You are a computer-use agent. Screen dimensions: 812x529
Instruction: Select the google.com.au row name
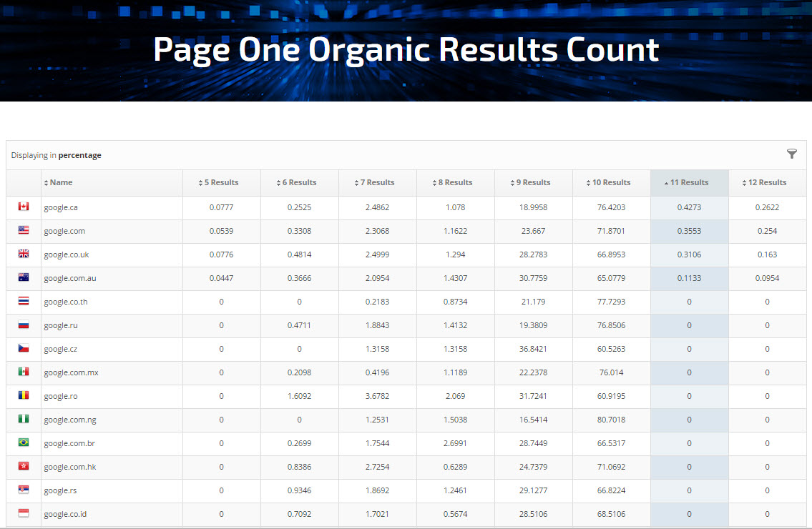(70, 279)
